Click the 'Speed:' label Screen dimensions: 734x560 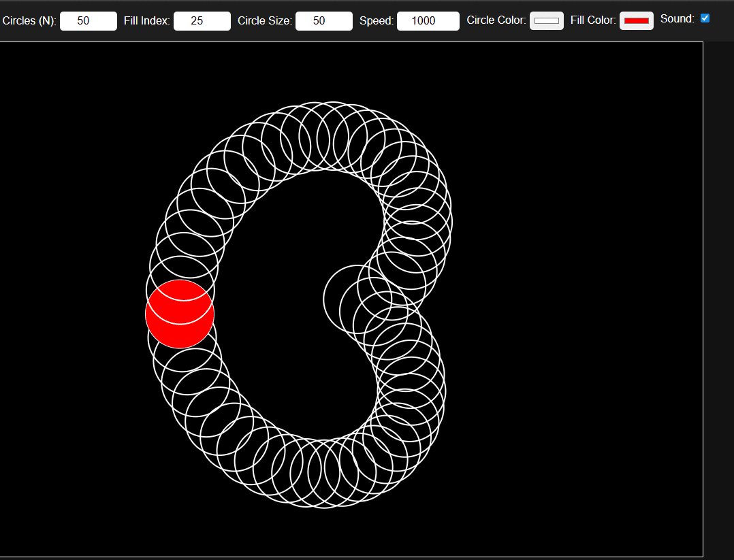[377, 20]
